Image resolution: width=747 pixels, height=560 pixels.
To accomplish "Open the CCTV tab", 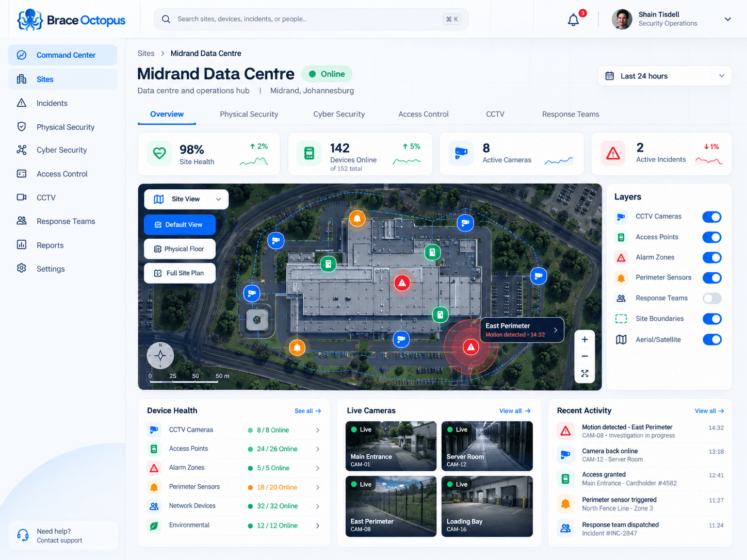I will [495, 114].
